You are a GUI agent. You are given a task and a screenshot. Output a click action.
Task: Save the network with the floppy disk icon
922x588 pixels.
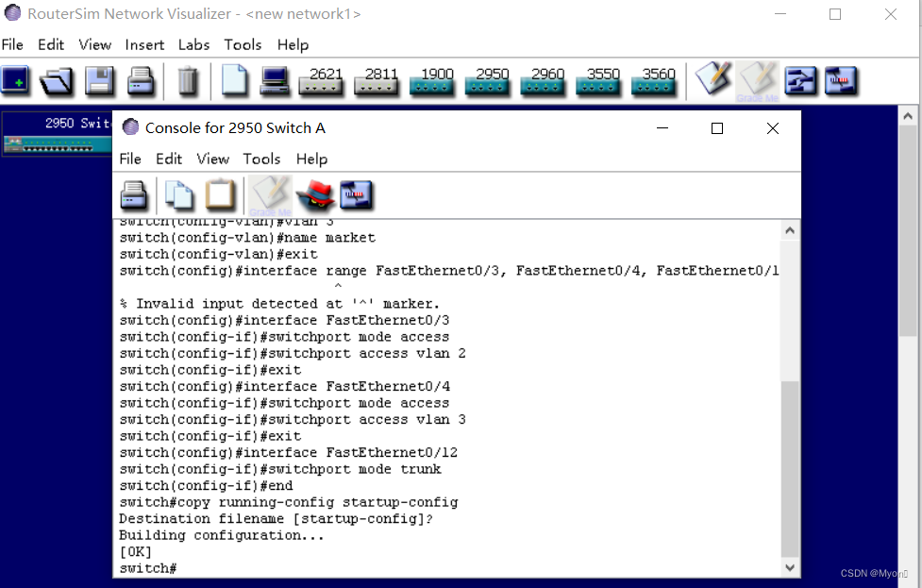coord(99,80)
